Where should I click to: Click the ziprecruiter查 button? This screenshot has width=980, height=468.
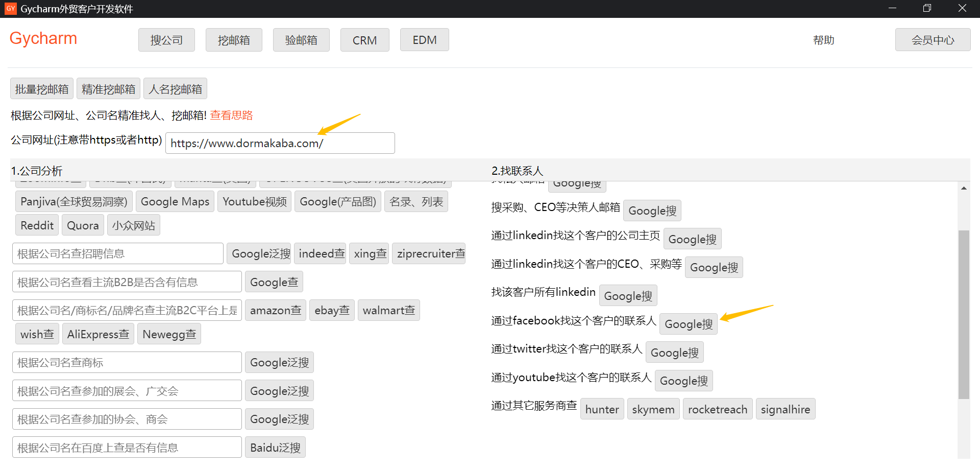[x=429, y=253]
